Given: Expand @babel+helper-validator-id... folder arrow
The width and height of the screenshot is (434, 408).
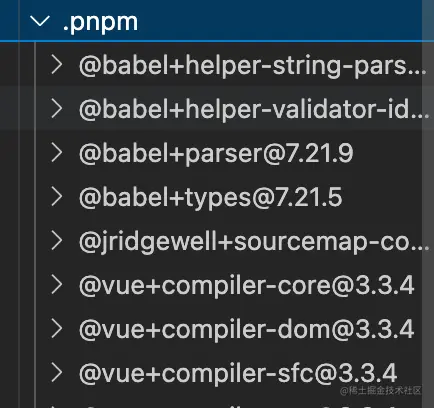Looking at the screenshot, I should [x=57, y=109].
